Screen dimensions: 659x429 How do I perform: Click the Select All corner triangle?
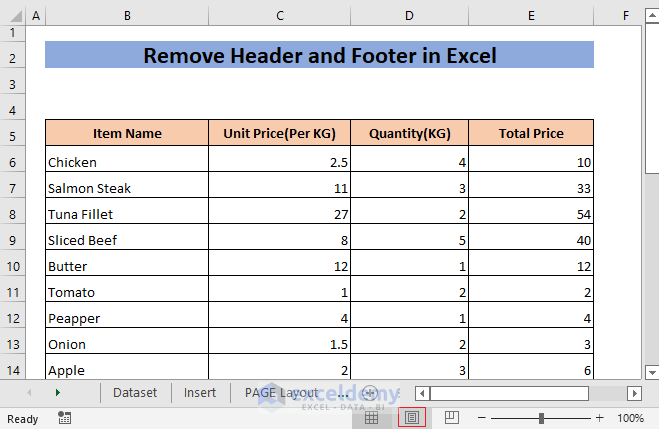click(16, 16)
